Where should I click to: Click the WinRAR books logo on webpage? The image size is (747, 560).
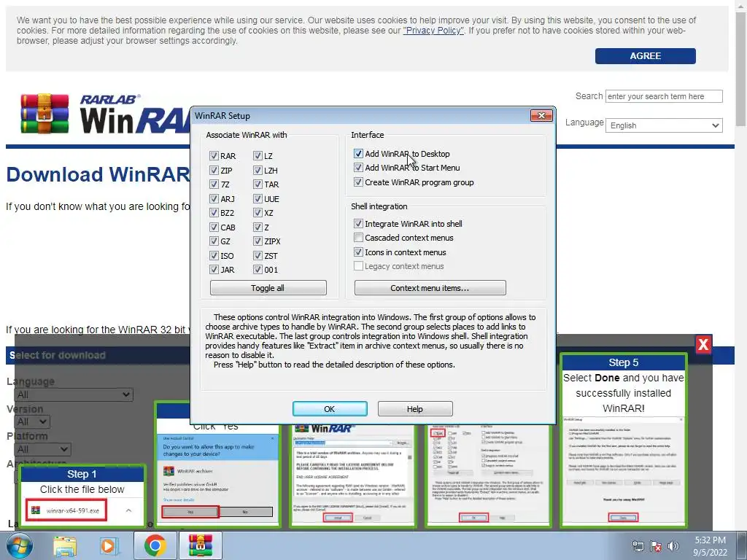pyautogui.click(x=44, y=113)
